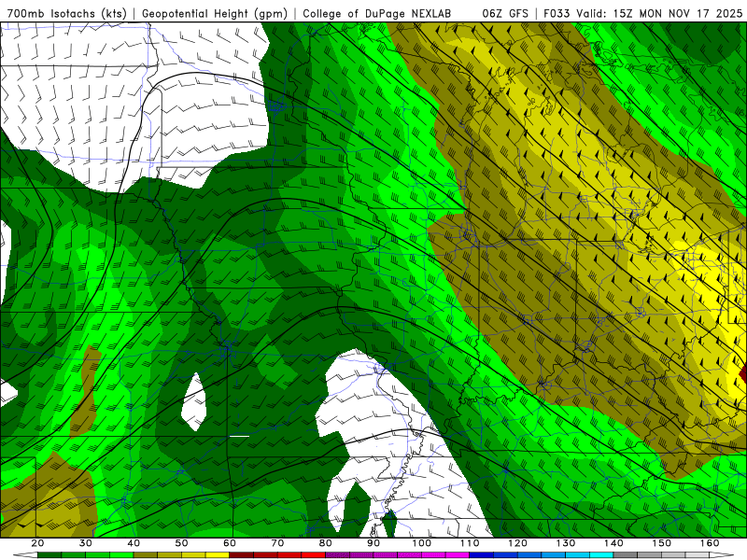747x560 pixels.
Task: Click the '160' label on the color scale
Action: pos(710,543)
